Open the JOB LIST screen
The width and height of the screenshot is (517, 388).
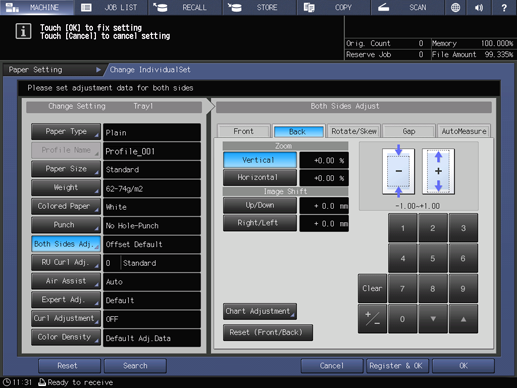112,7
